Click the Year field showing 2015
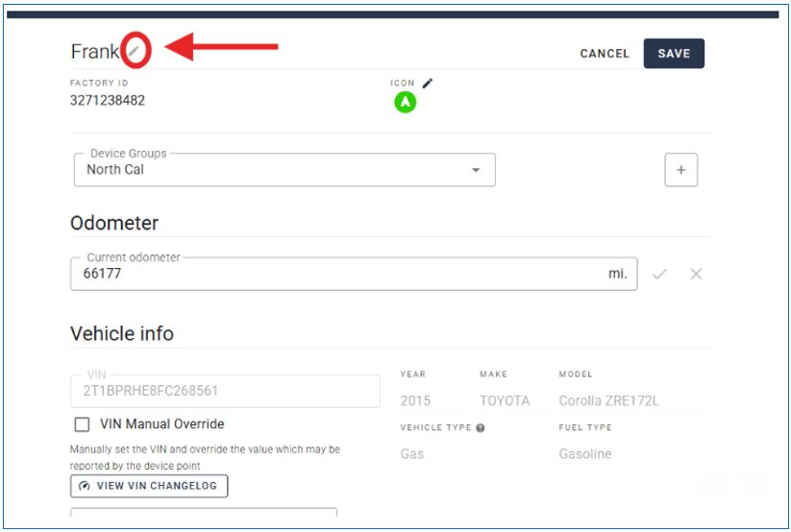Screen dimensions: 791x532 (x=416, y=400)
